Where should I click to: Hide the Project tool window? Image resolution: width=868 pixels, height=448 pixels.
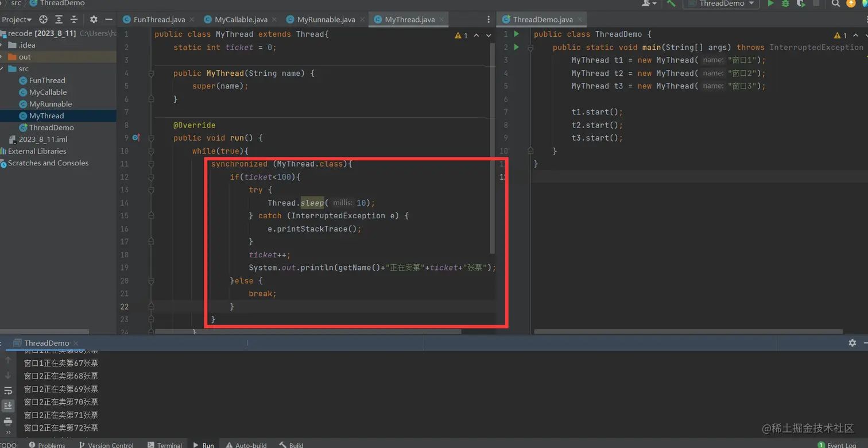pyautogui.click(x=108, y=20)
